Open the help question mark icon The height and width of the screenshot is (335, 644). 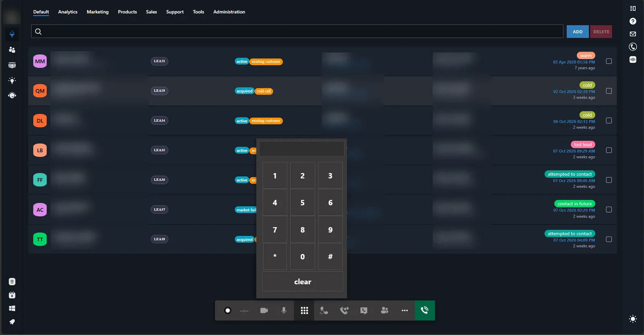pyautogui.click(x=633, y=21)
